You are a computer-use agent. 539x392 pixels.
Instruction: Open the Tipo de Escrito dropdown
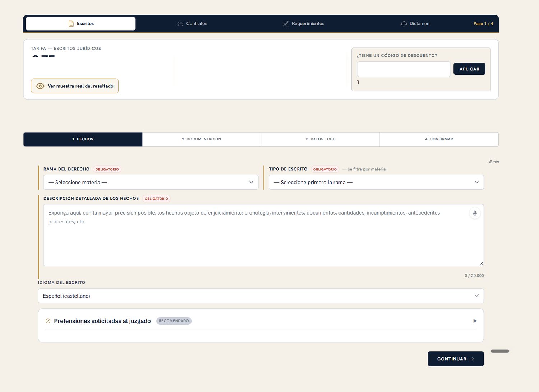click(x=376, y=182)
